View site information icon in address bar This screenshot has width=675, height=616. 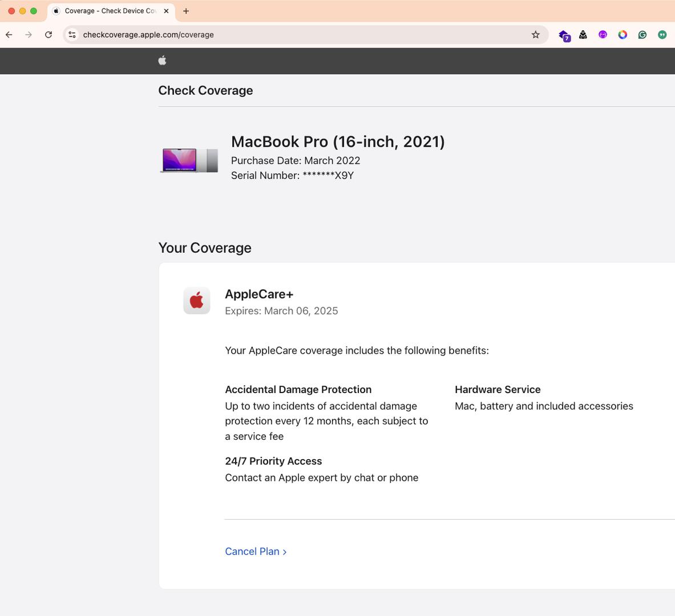(x=72, y=35)
